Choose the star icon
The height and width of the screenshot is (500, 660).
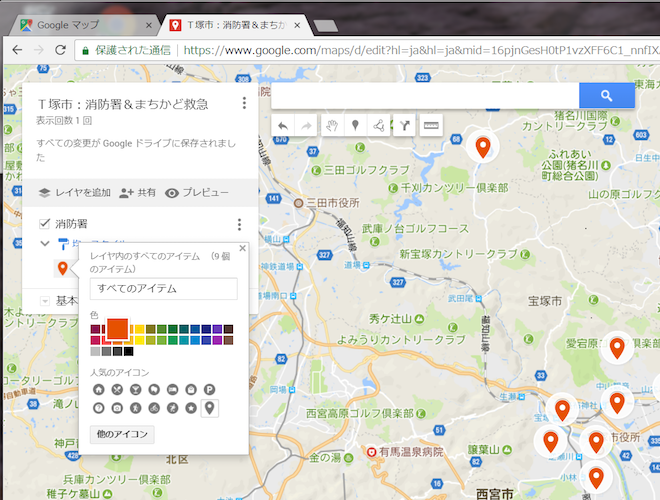pyautogui.click(x=191, y=408)
